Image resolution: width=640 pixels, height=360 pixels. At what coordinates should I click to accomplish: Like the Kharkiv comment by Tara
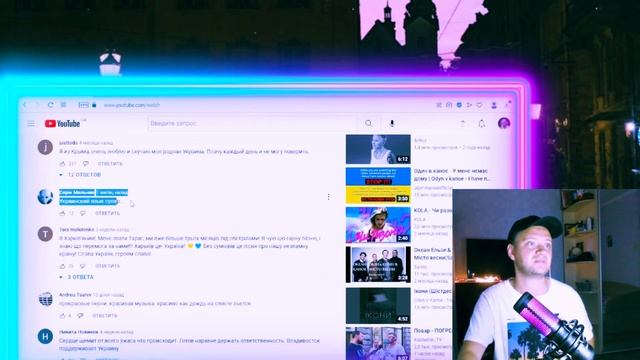coord(62,266)
